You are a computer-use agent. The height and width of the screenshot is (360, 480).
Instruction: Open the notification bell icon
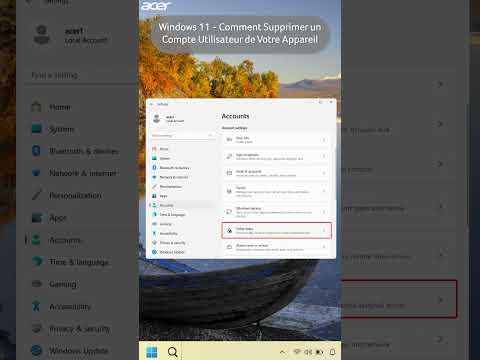[332, 352]
